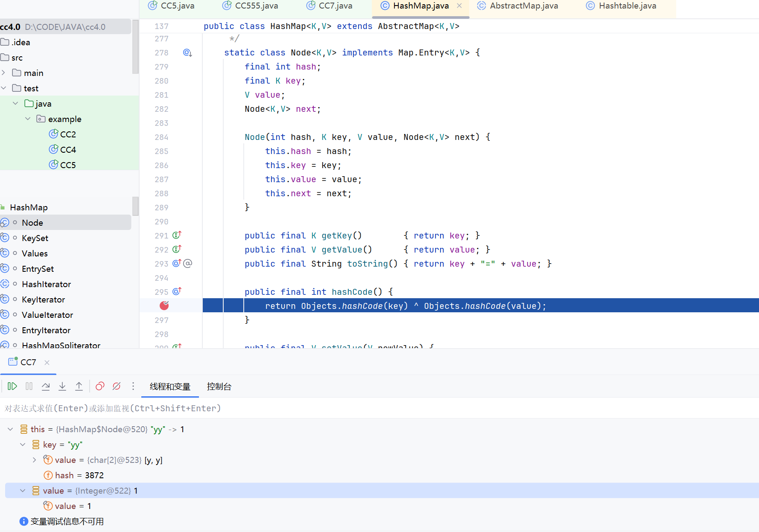Expand the main folder in project tree
This screenshot has height=532, width=759.
(4, 73)
